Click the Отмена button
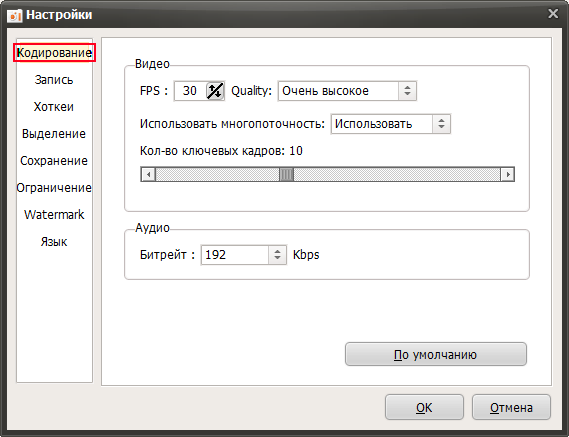The image size is (569, 437). [511, 407]
